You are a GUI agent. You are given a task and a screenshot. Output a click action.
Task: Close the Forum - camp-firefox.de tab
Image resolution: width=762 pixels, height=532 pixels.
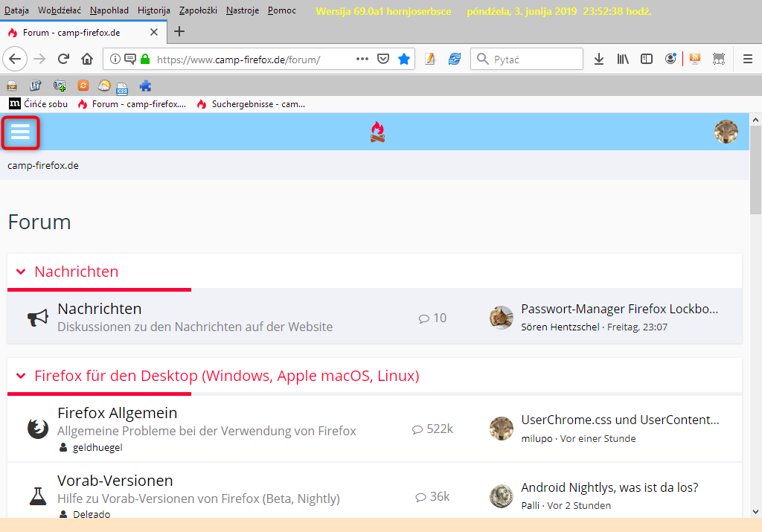(154, 32)
